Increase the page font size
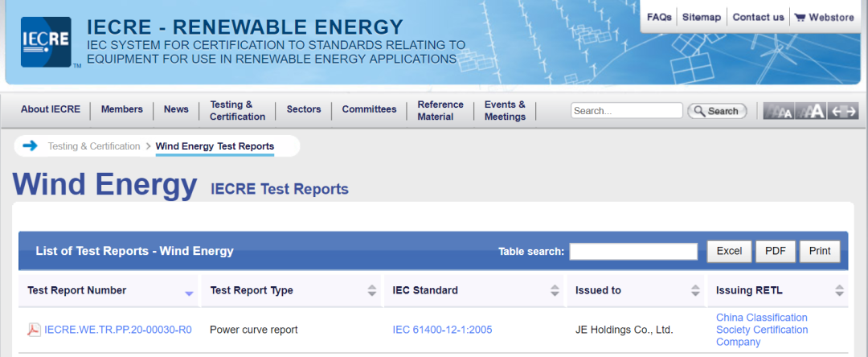The height and width of the screenshot is (357, 868). tap(811, 111)
